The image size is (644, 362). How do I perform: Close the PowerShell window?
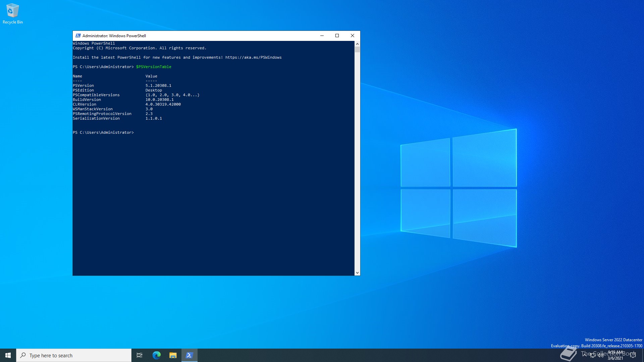pyautogui.click(x=353, y=36)
